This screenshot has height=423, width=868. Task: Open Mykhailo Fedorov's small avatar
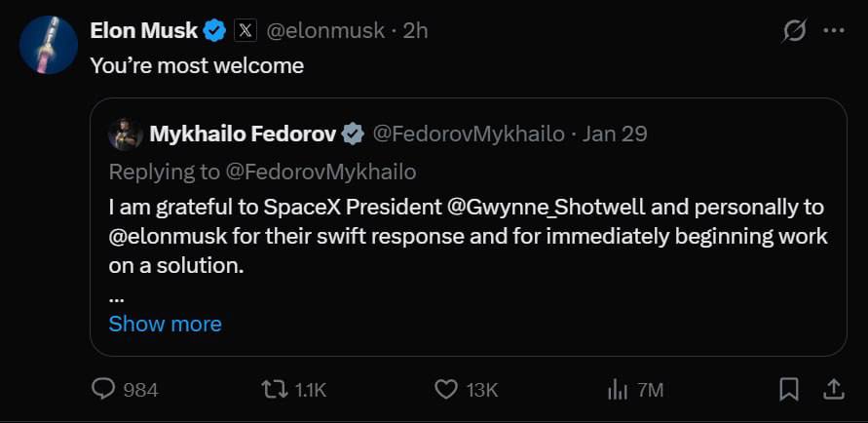pos(126,134)
